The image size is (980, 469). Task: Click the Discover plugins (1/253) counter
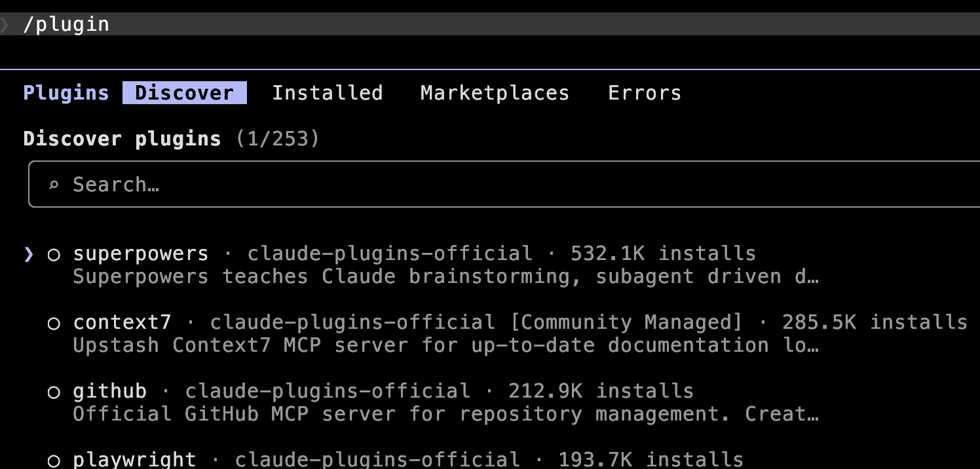170,138
